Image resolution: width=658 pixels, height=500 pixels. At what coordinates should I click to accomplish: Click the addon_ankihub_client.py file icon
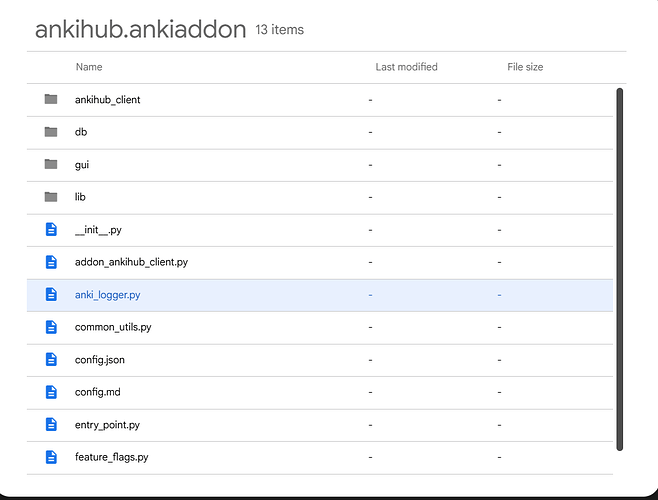51,262
